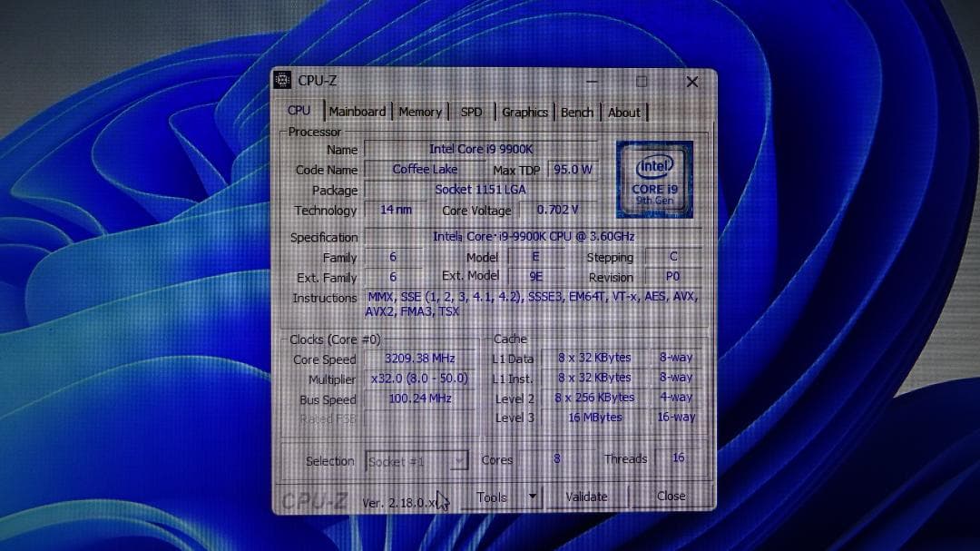
Task: Click the Name field 'Intel Core i9 9900K'
Action: 481,150
